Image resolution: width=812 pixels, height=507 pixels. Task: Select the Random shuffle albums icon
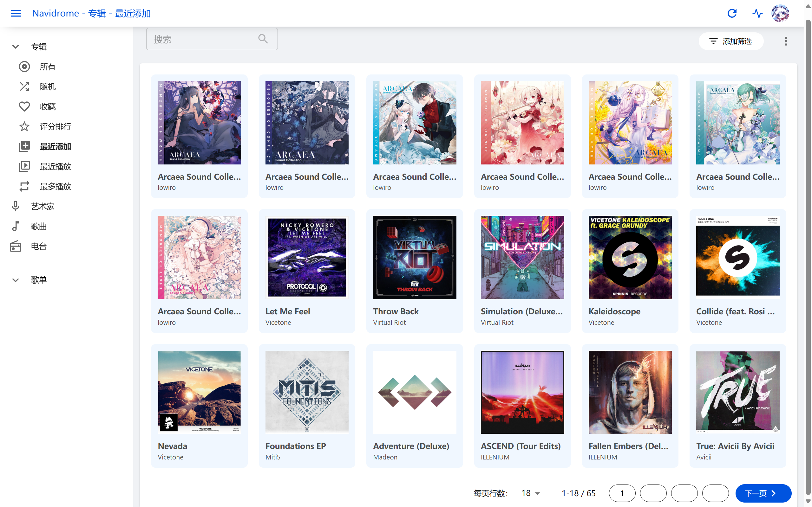24,87
